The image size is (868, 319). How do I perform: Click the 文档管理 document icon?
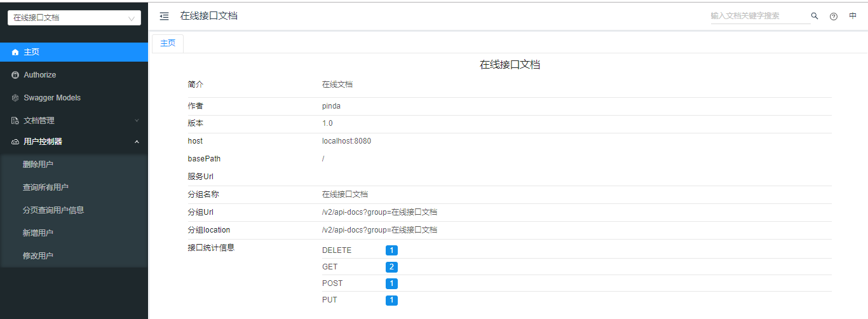pyautogui.click(x=15, y=121)
